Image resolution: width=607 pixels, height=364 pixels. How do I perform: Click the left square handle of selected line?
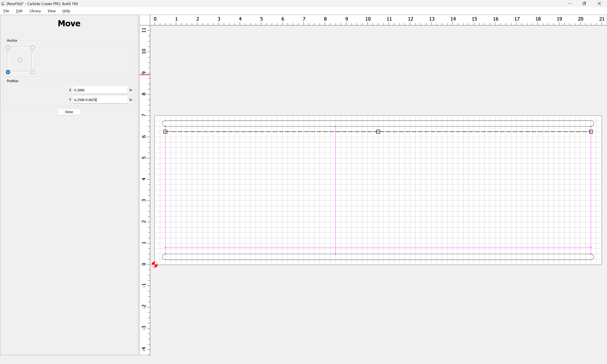tap(165, 132)
